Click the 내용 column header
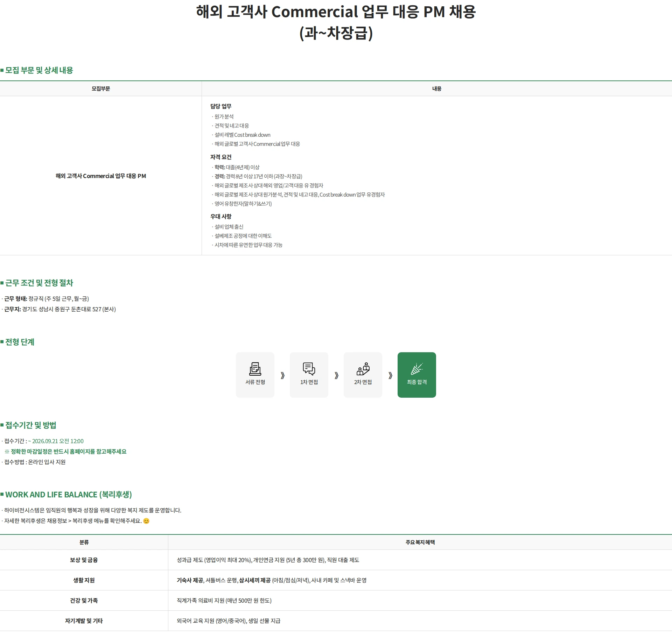Screen dimensions: 672x638 coord(437,88)
